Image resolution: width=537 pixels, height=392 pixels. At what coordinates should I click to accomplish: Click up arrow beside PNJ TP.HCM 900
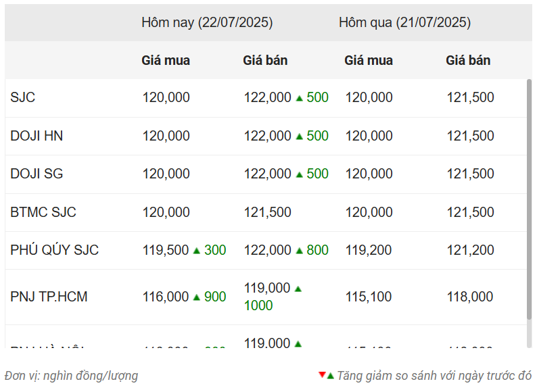197,297
